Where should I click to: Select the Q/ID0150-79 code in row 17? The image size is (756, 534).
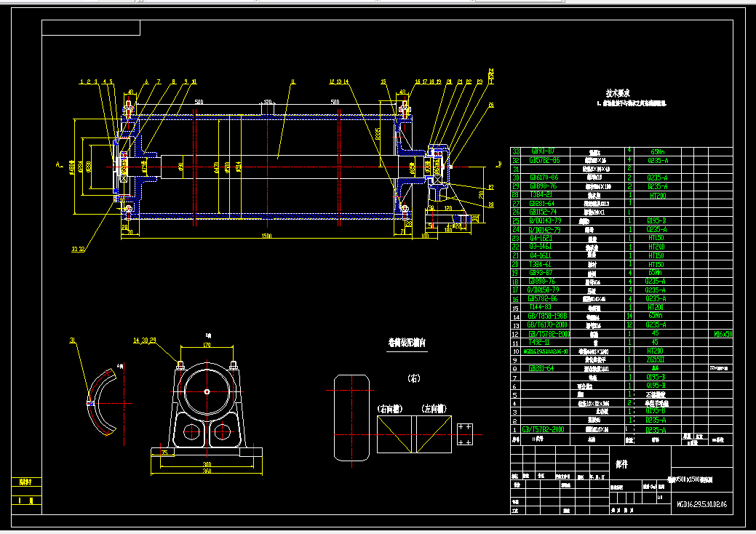544,290
